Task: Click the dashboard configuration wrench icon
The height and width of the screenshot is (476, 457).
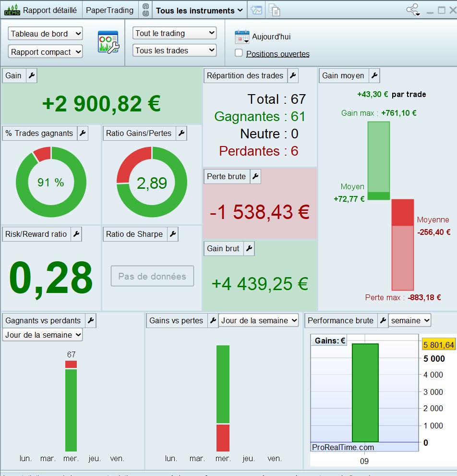Action: coord(108,42)
